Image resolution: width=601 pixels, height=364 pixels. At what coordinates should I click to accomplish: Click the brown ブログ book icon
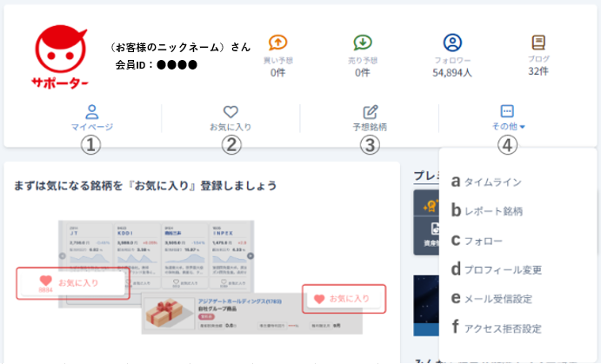[538, 42]
